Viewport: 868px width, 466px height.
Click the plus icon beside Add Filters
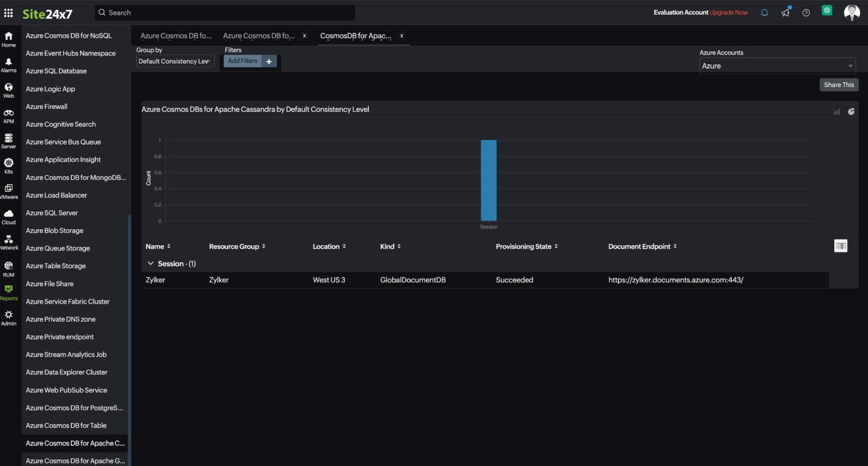pyautogui.click(x=269, y=62)
